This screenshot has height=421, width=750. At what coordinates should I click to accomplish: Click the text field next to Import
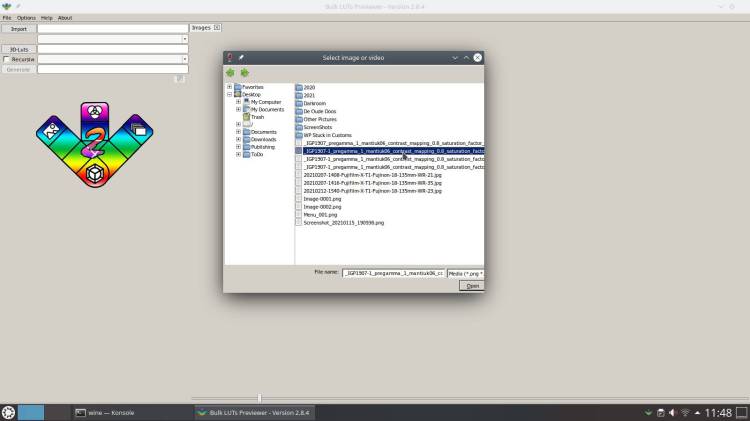(113, 29)
